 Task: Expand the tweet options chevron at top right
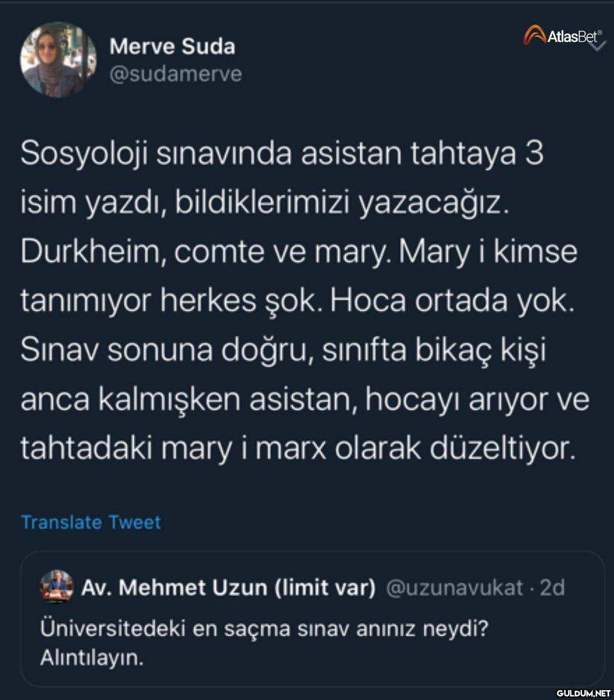point(599,45)
